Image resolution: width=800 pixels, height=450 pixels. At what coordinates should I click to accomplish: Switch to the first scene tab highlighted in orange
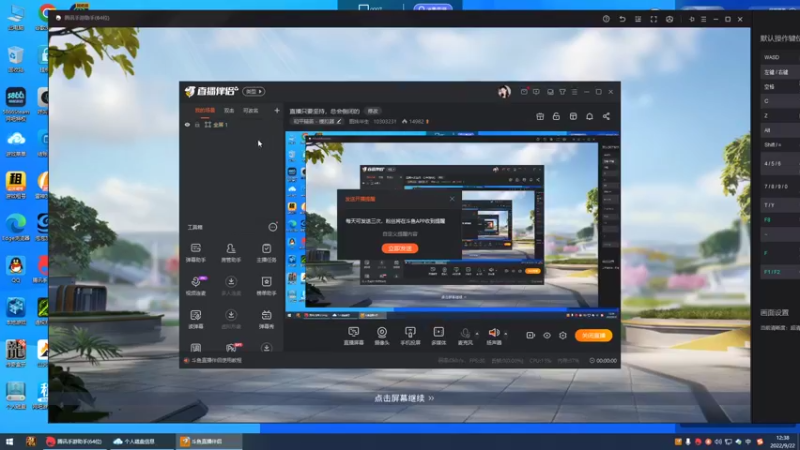[205, 110]
